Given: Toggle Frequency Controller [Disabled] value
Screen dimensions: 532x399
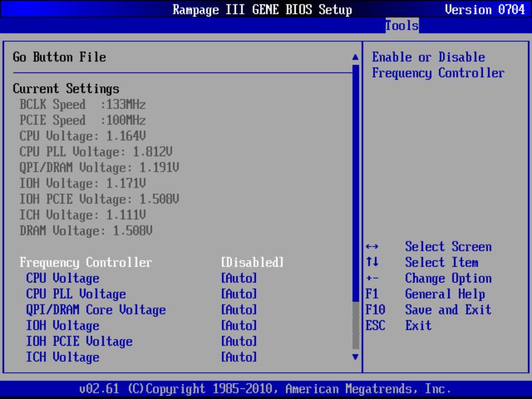Looking at the screenshot, I should click(252, 262).
